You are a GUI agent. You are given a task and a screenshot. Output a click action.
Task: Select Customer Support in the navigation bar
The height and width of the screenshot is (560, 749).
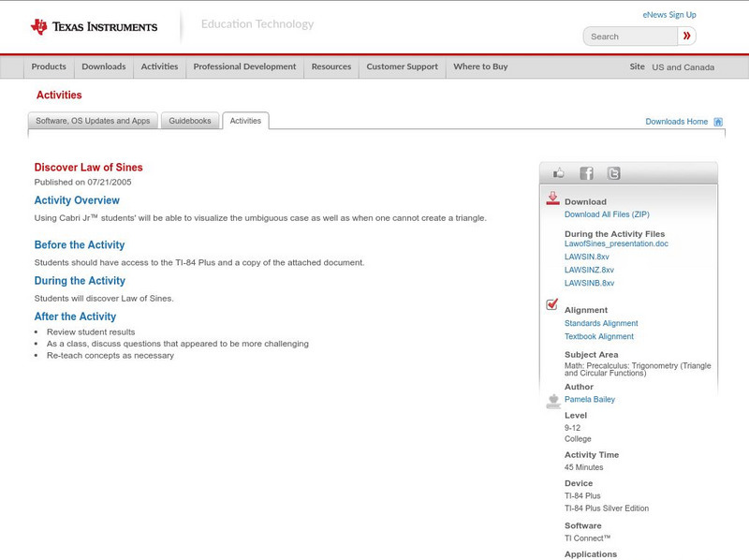401,67
